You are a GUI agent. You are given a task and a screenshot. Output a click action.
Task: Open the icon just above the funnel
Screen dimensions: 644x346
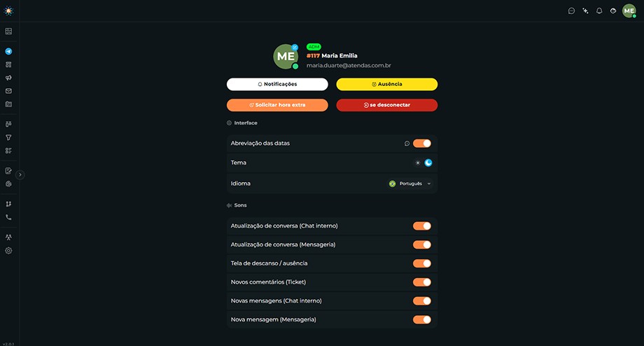click(8, 124)
